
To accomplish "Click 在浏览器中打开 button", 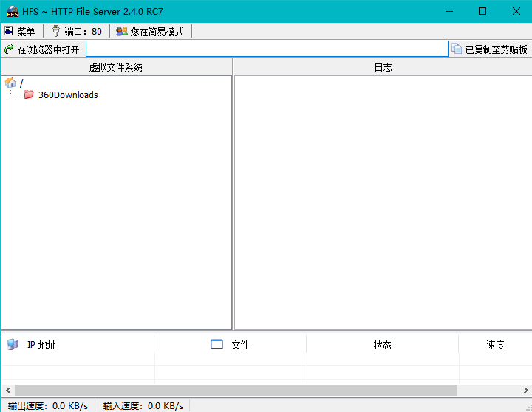I will pos(42,49).
